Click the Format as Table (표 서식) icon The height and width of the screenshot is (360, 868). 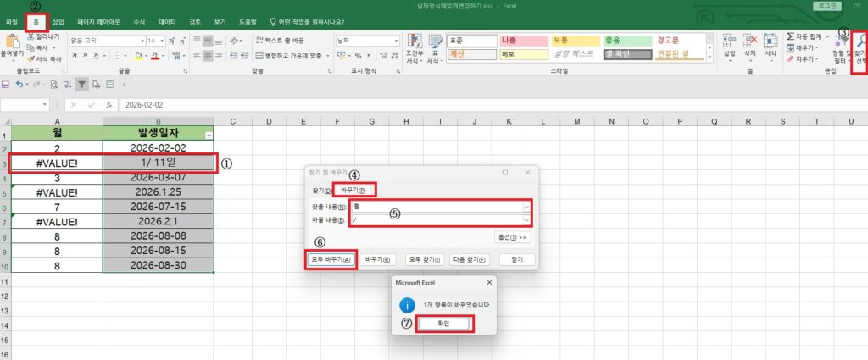pos(436,42)
